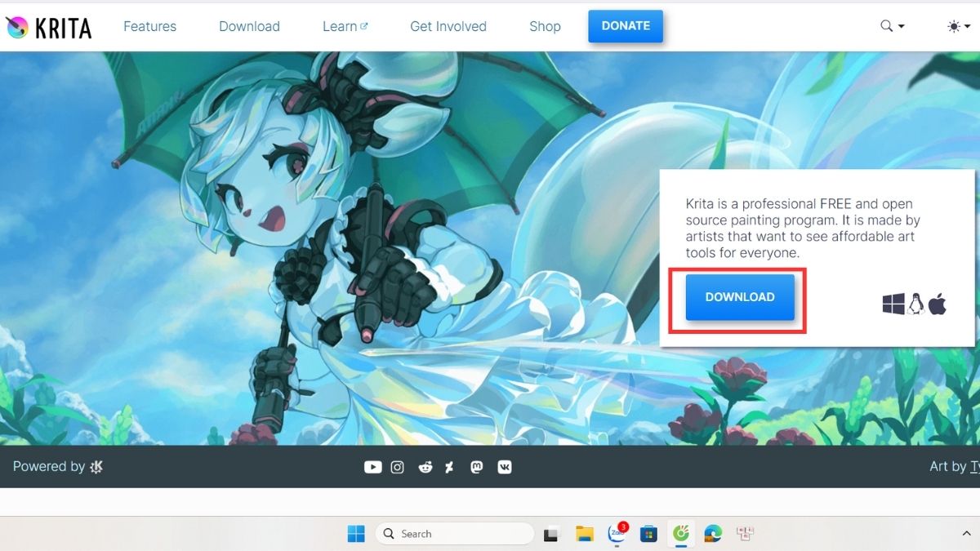Open the light/dark theme switcher dropdown
The height and width of the screenshot is (551, 980).
[959, 26]
